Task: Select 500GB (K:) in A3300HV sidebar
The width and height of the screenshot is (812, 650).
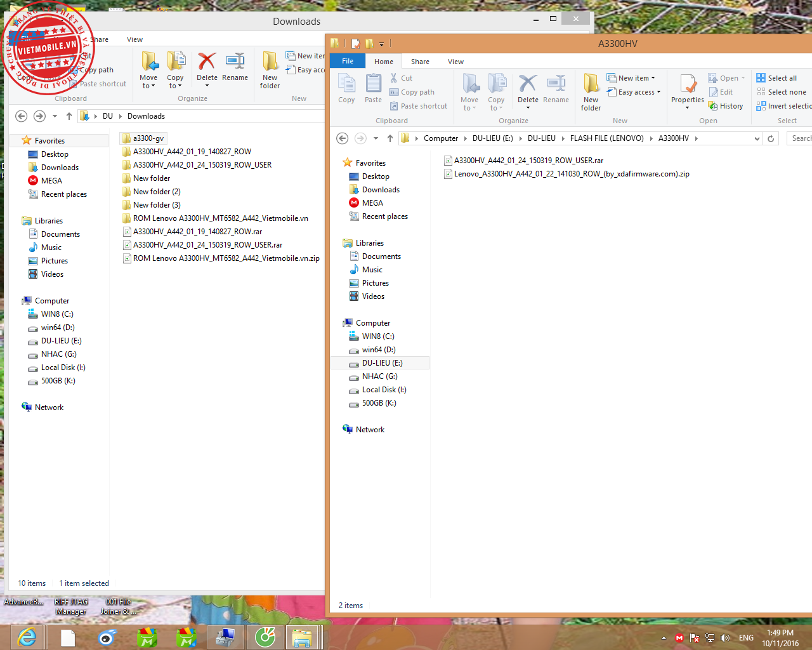Action: 373,403
